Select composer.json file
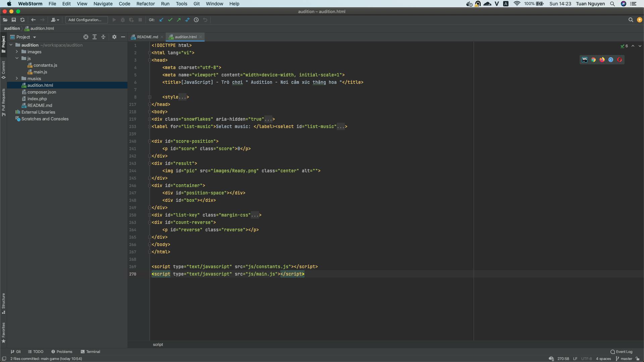 point(42,92)
